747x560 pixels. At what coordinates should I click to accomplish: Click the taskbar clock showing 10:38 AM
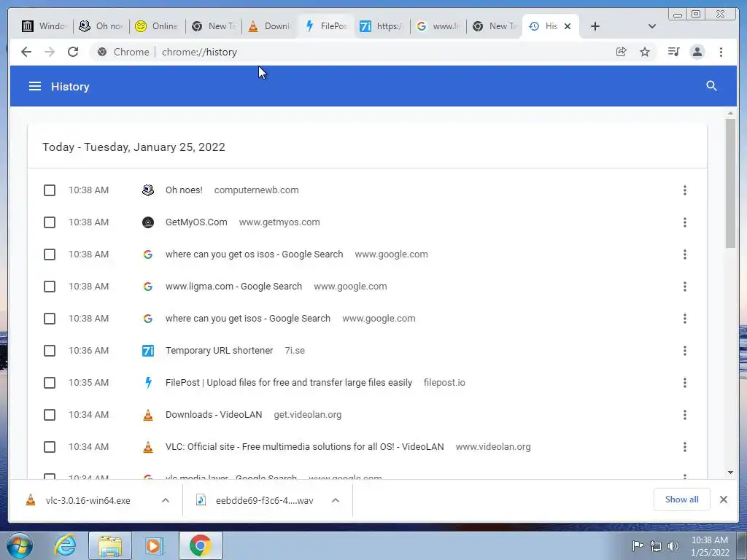pyautogui.click(x=710, y=546)
